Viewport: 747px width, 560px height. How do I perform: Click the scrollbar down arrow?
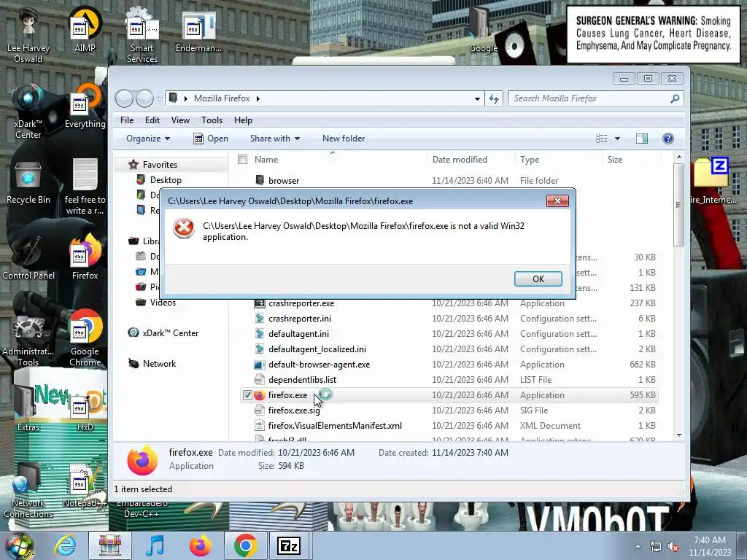(x=679, y=435)
